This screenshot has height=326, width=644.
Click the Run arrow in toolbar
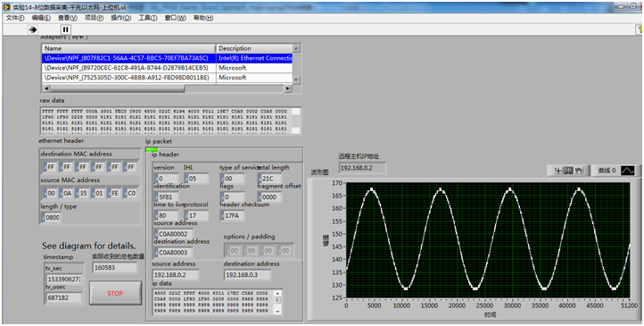pyautogui.click(x=33, y=29)
